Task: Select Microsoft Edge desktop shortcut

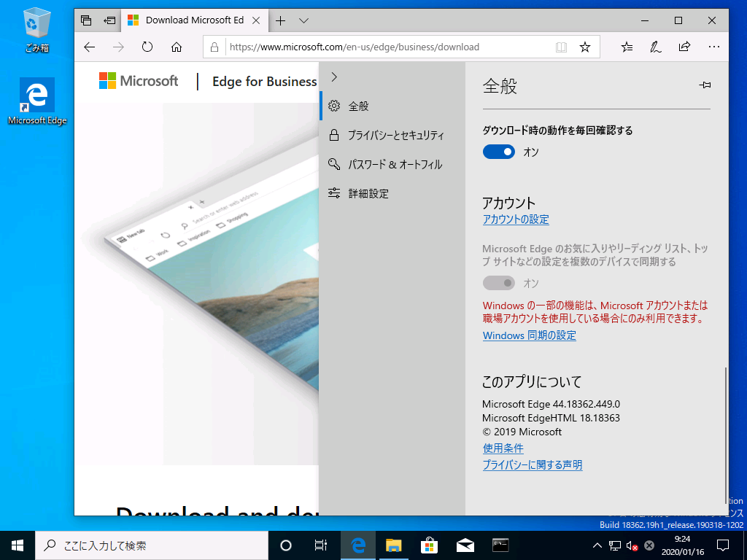Action: pyautogui.click(x=37, y=102)
